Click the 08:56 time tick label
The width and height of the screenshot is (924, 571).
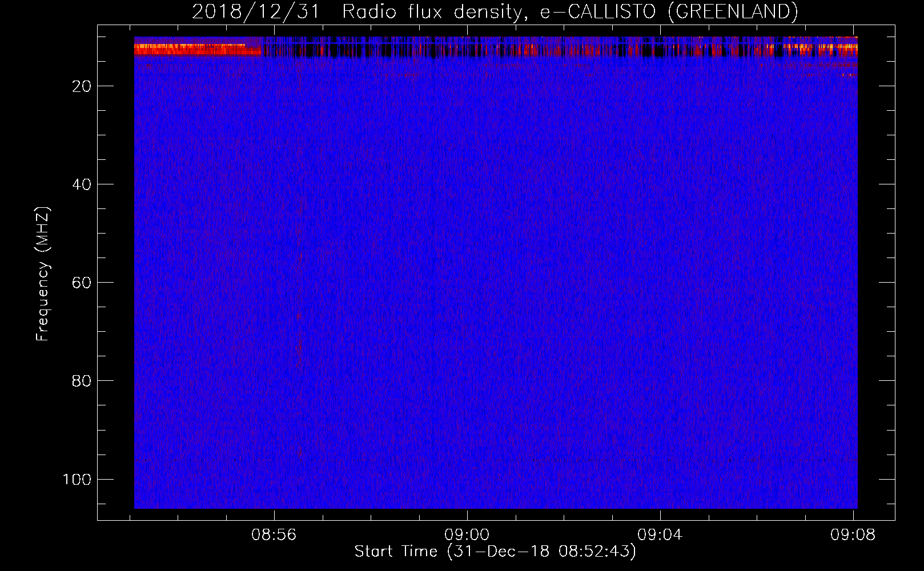click(274, 535)
